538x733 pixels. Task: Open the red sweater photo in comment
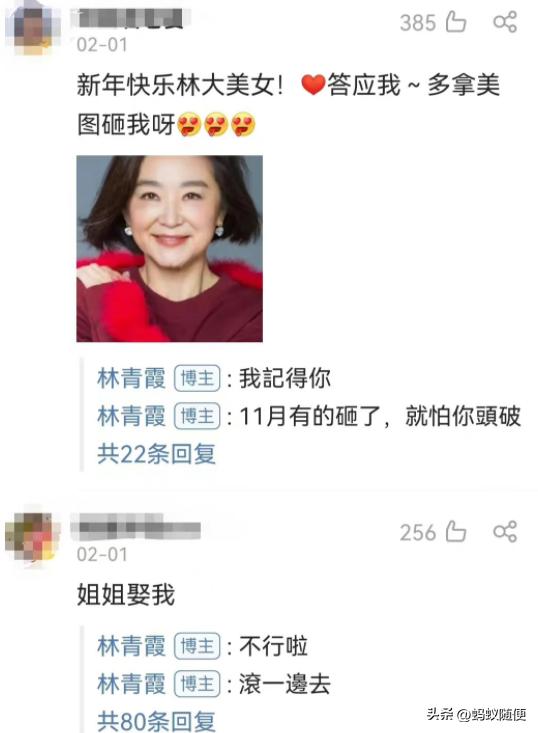[170, 249]
